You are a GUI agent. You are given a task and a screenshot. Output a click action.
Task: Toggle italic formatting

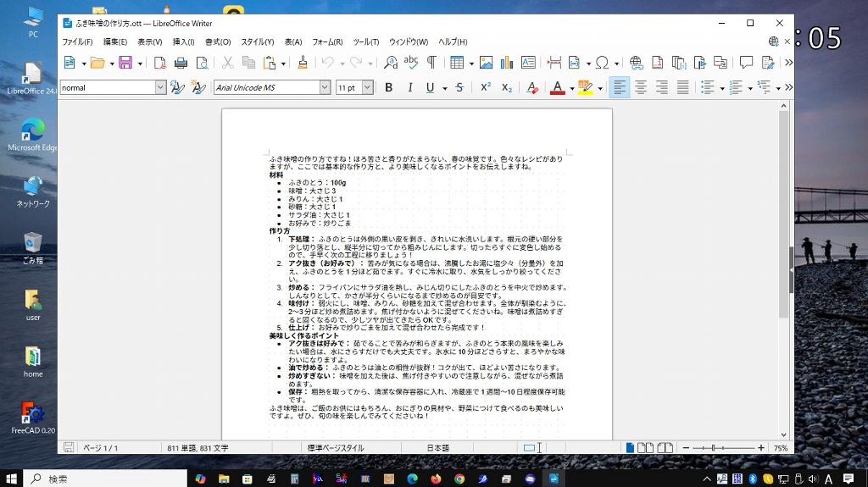pos(409,87)
